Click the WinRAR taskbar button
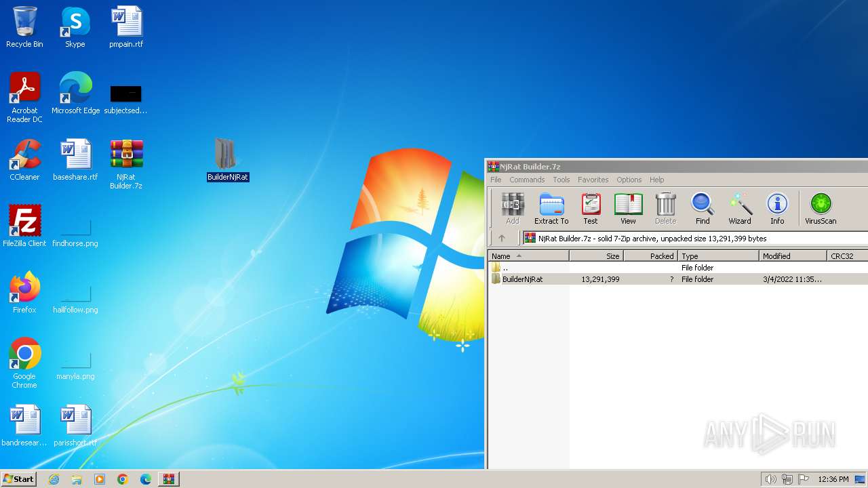This screenshot has height=488, width=868. 168,479
